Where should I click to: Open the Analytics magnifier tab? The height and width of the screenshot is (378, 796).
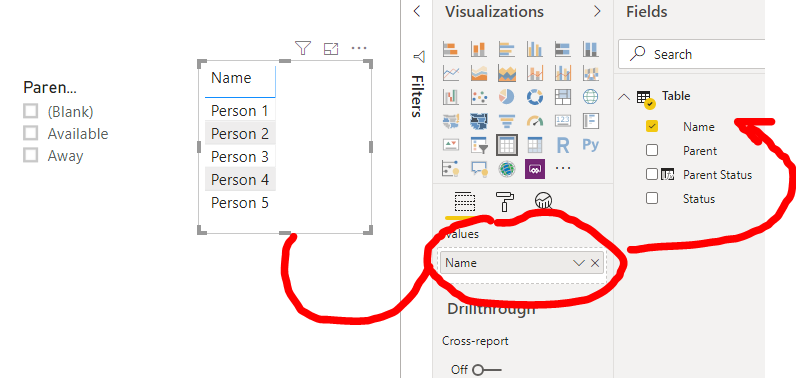pyautogui.click(x=544, y=201)
